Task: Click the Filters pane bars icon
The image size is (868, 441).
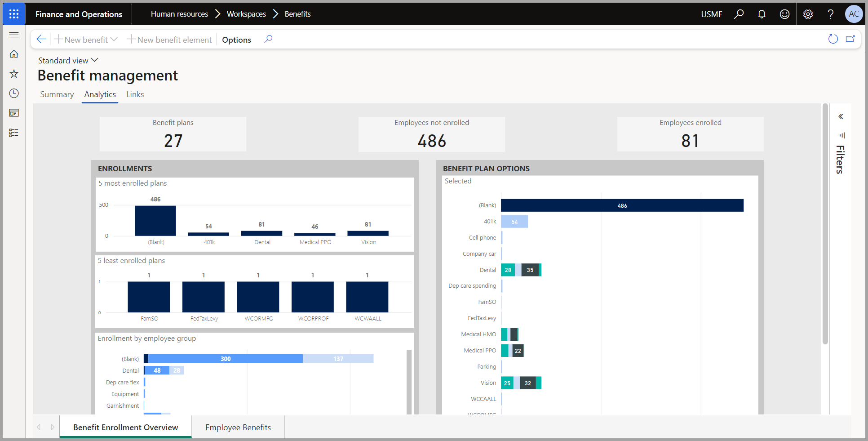Action: pos(842,135)
